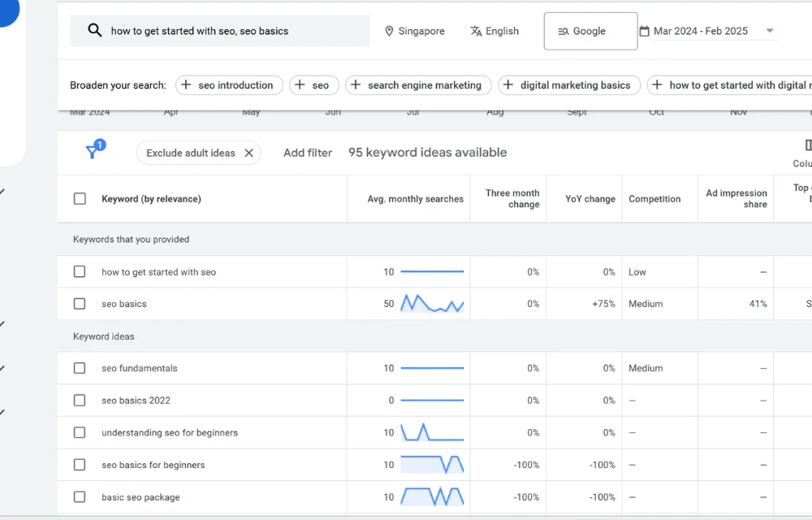Open the English language selector
812x520 pixels.
tap(495, 31)
